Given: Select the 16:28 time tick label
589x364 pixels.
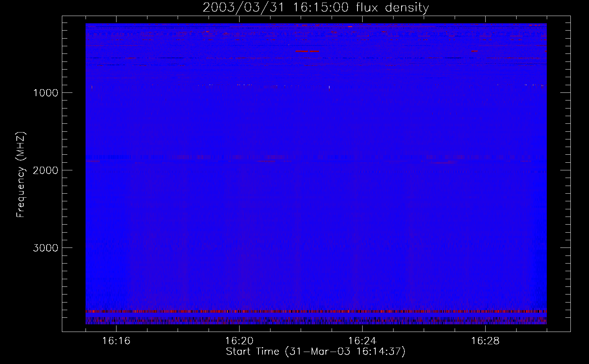Looking at the screenshot, I should (x=485, y=341).
